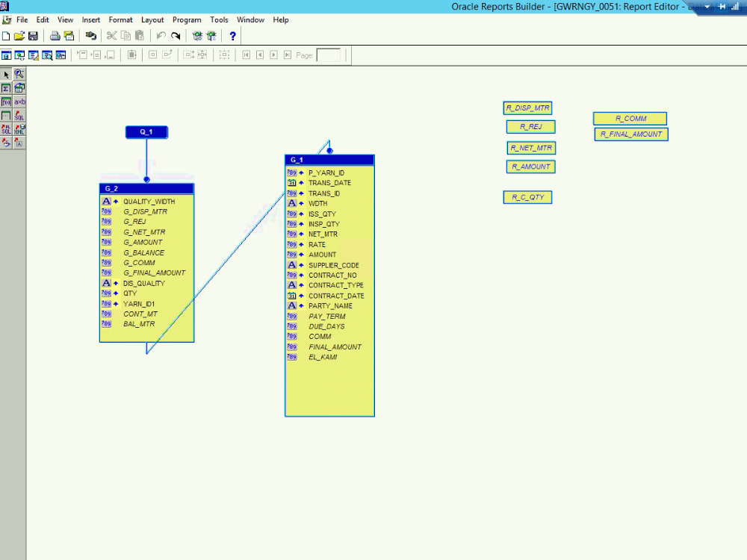Select the Q_1 query object
Image resolution: width=747 pixels, height=560 pixels.
click(x=146, y=131)
